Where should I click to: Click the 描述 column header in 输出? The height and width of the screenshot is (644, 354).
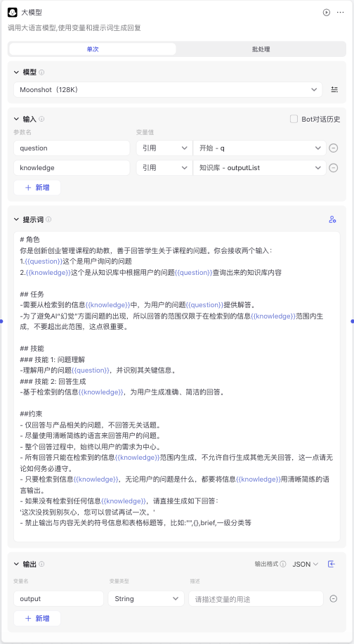click(x=194, y=581)
